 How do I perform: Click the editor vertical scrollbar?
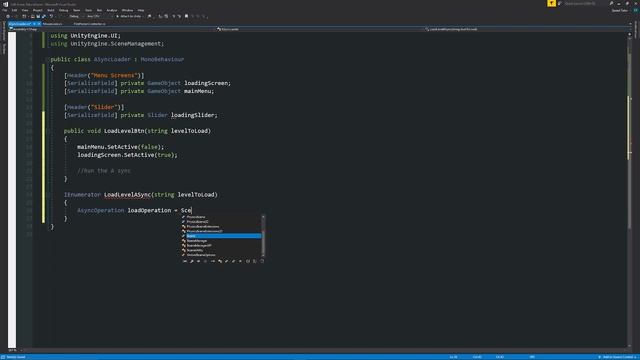point(629,190)
